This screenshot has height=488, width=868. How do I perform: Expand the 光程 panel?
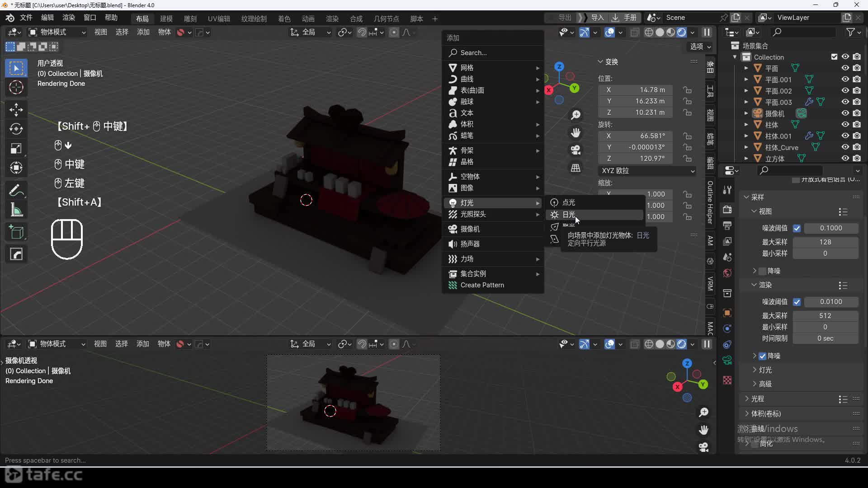pyautogui.click(x=758, y=399)
